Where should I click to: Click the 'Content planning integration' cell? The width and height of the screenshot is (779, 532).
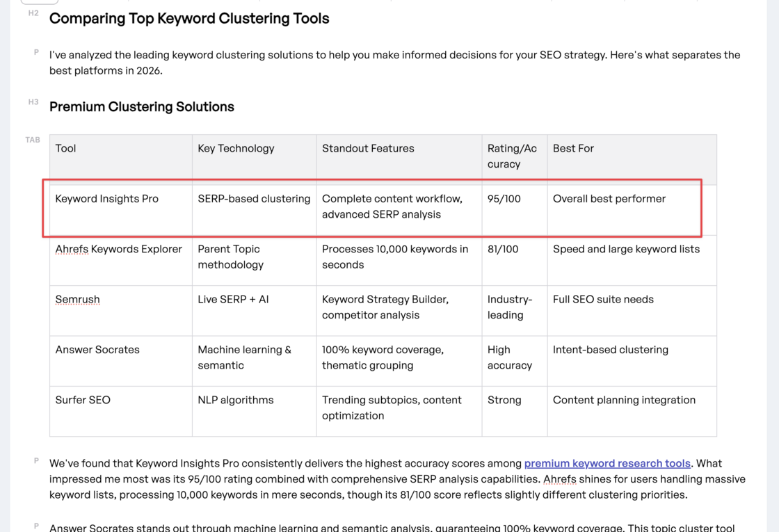click(x=632, y=411)
